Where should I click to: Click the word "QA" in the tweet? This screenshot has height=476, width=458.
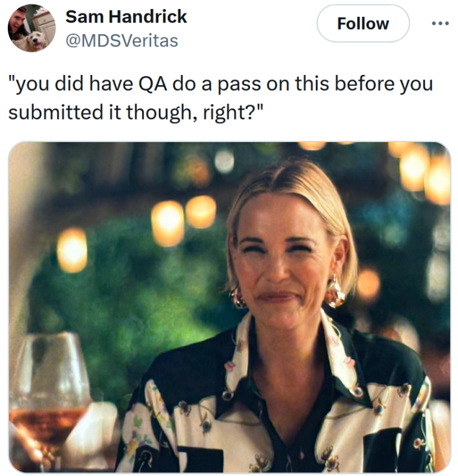pos(149,84)
